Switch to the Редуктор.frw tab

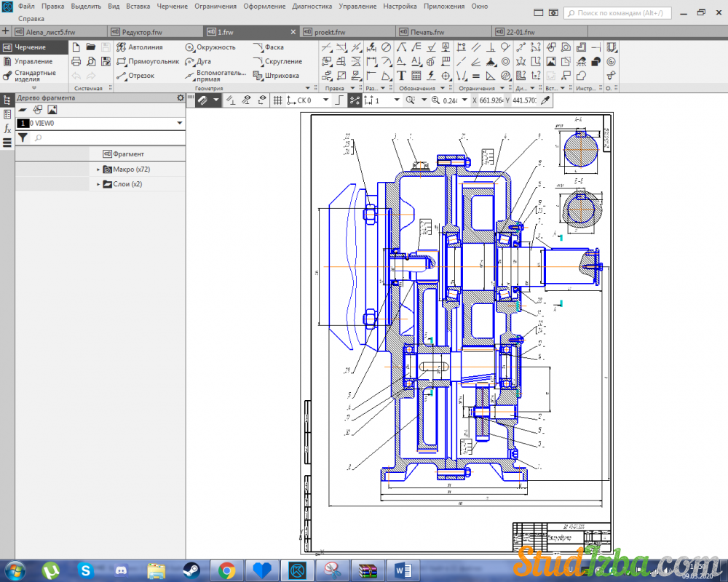coord(142,33)
